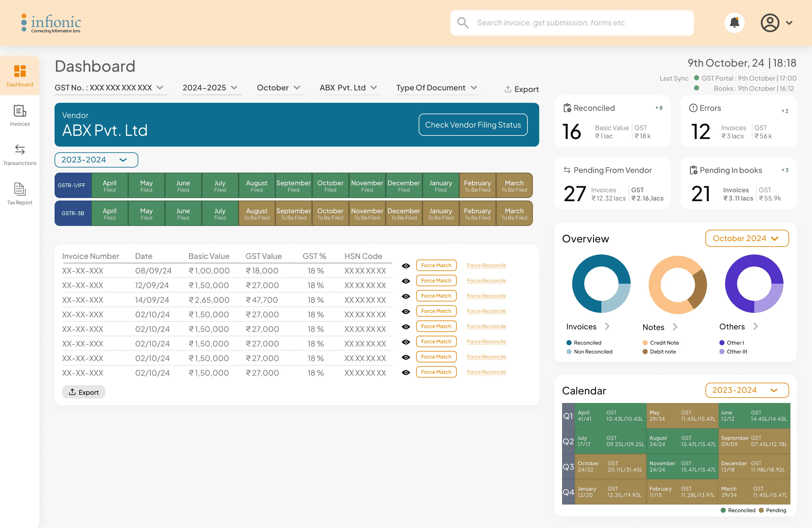Click the user profile avatar icon
The height and width of the screenshot is (528, 812).
pyautogui.click(x=770, y=23)
